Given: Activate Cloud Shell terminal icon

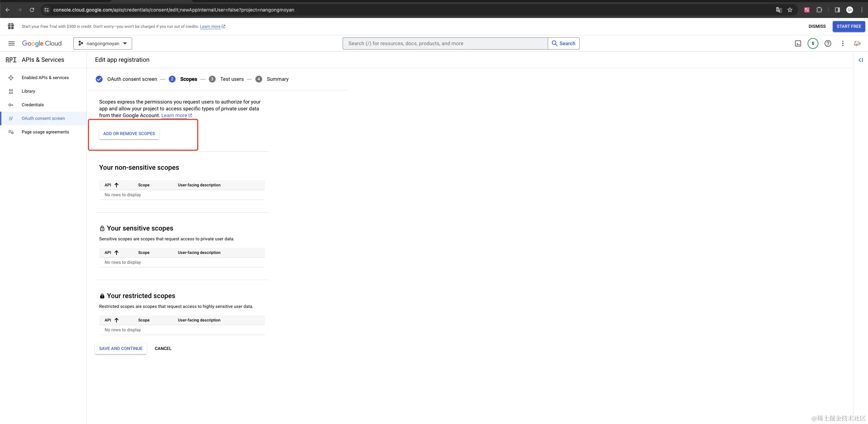Looking at the screenshot, I should click(x=798, y=43).
